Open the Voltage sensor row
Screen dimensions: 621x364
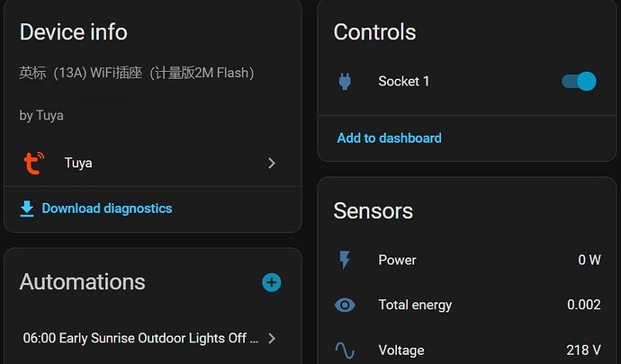tap(401, 350)
